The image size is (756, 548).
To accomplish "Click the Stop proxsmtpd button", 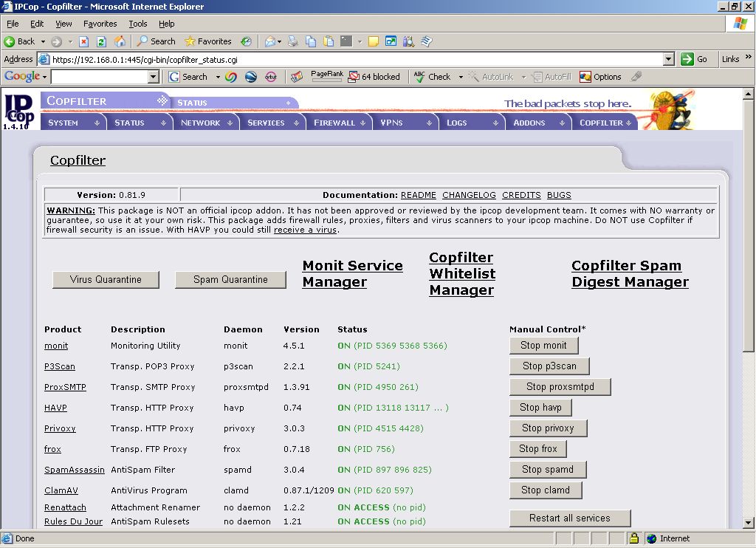I will [560, 387].
